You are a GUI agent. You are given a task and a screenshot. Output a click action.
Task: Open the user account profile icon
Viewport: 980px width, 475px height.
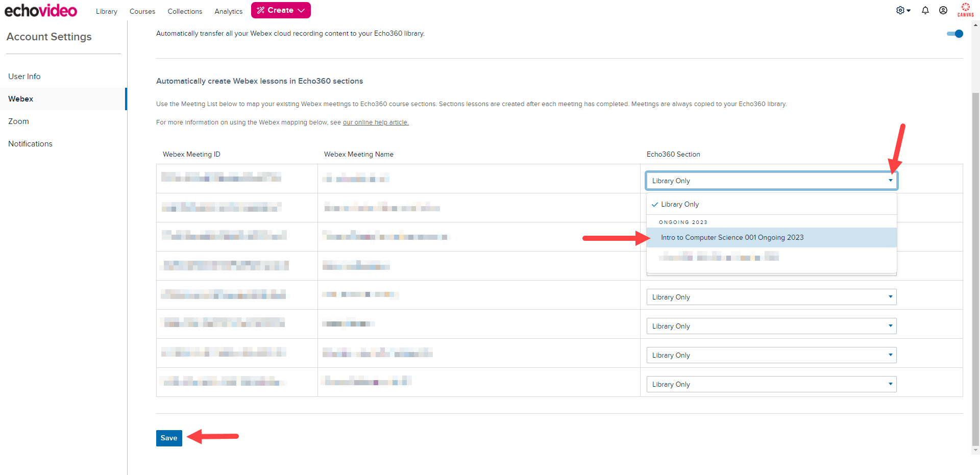(944, 10)
